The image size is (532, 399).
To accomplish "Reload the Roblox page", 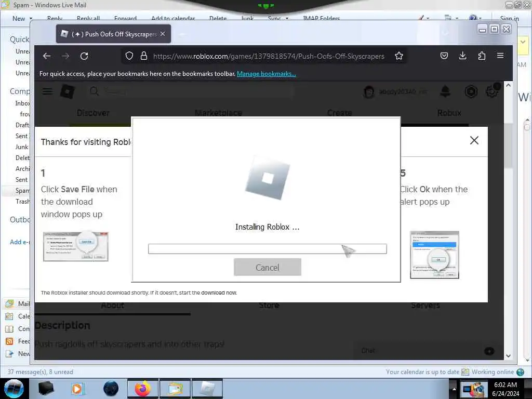I will pyautogui.click(x=84, y=56).
